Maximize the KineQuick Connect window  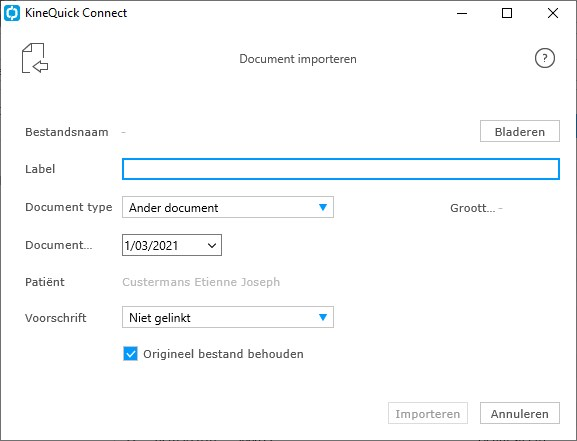tap(507, 13)
